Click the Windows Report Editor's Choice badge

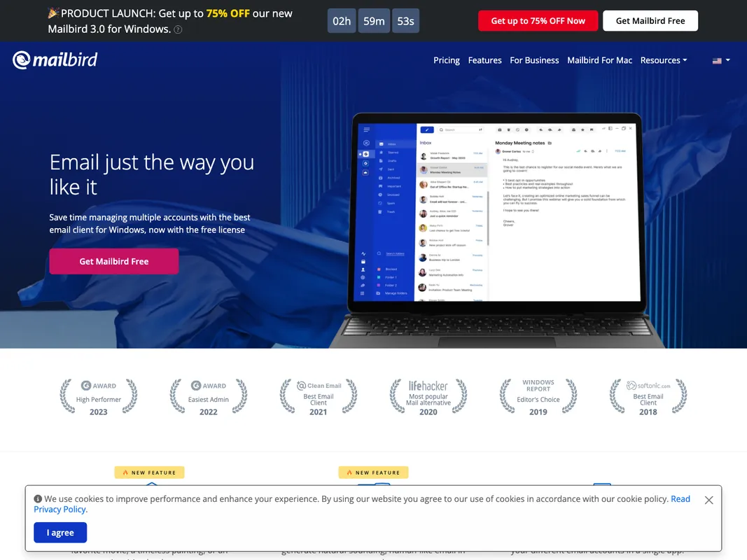coord(538,397)
